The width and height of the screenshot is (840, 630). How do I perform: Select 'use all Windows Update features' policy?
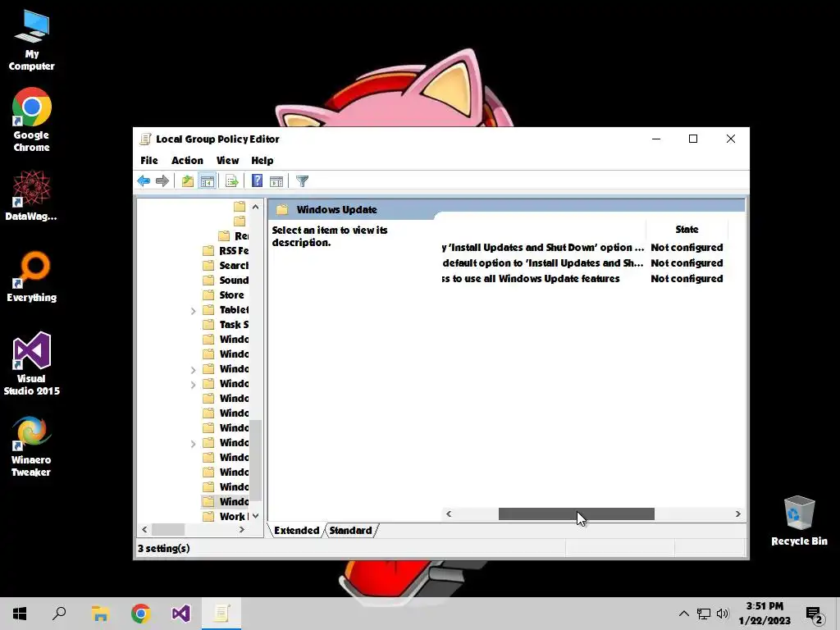tap(531, 279)
